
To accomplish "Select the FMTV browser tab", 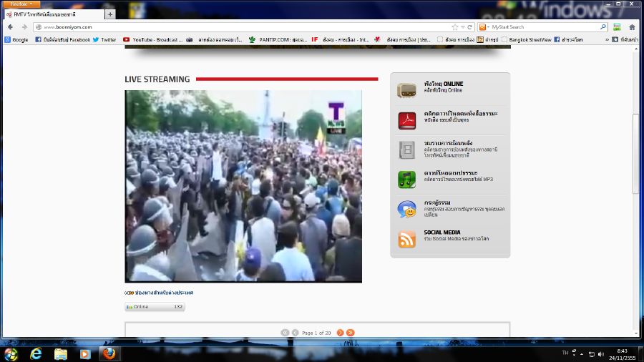I will pyautogui.click(x=54, y=14).
